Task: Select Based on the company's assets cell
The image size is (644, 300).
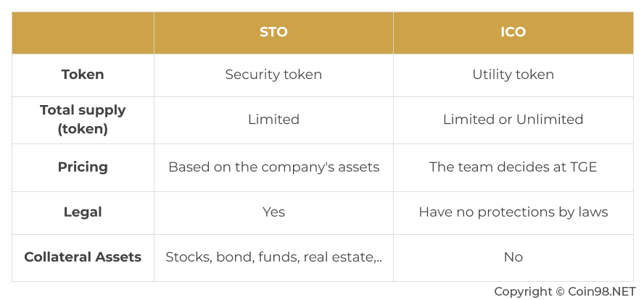Action: tap(273, 167)
